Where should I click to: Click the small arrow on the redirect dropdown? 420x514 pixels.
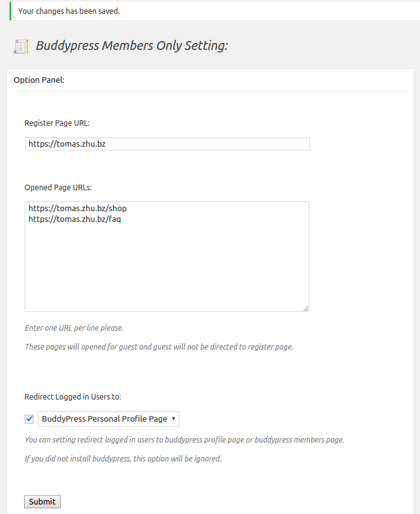(x=173, y=419)
